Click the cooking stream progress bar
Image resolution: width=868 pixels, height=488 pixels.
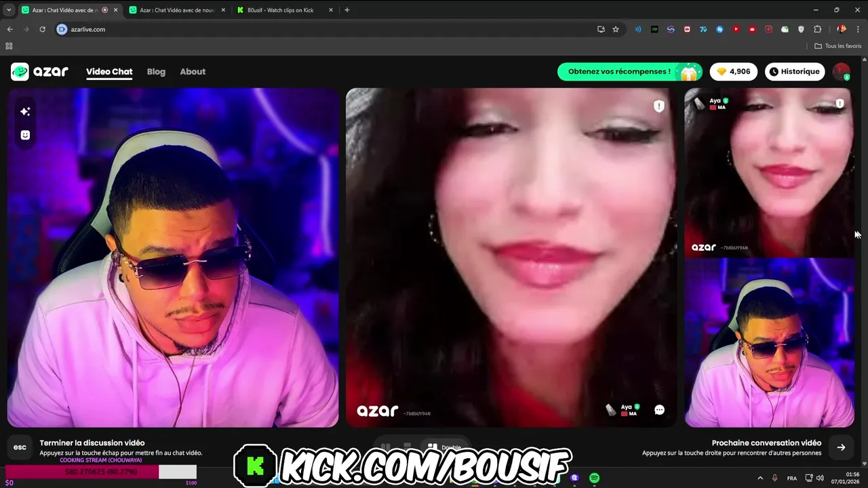click(x=100, y=472)
